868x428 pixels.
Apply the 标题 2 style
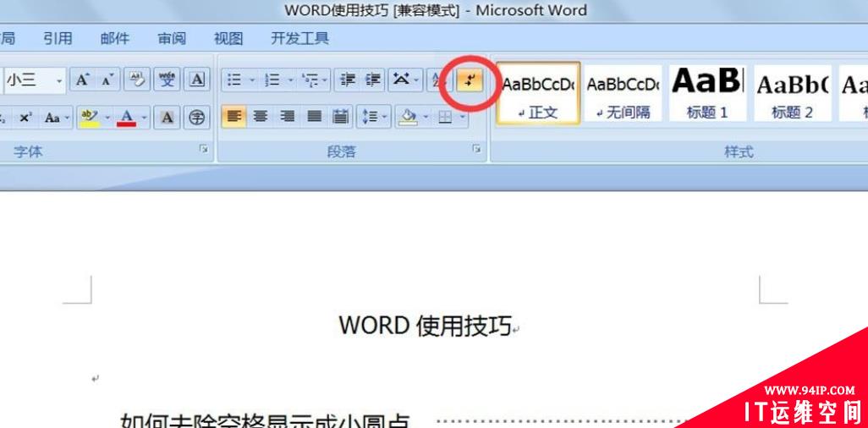click(792, 92)
